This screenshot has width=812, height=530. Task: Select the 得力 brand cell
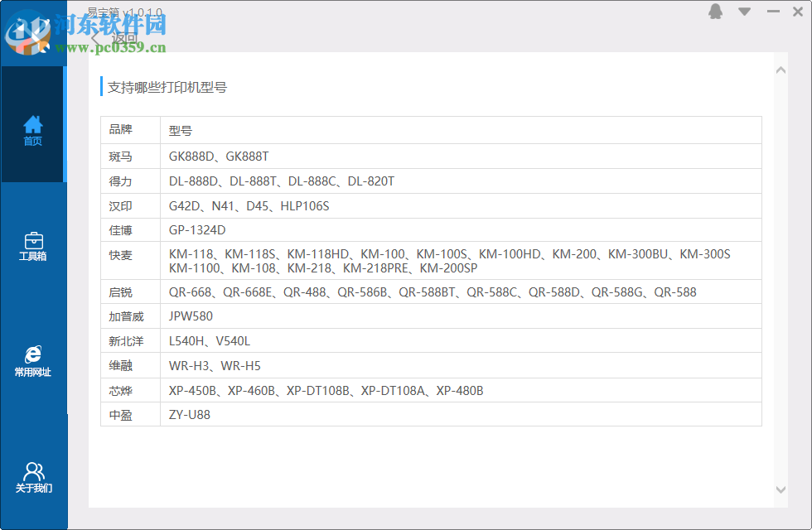click(131, 181)
